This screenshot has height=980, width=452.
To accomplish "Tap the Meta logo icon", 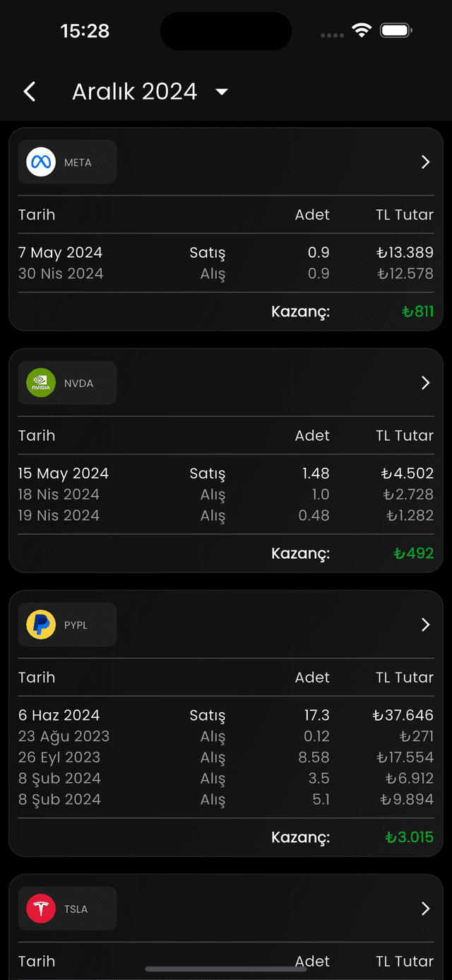I will click(x=41, y=162).
